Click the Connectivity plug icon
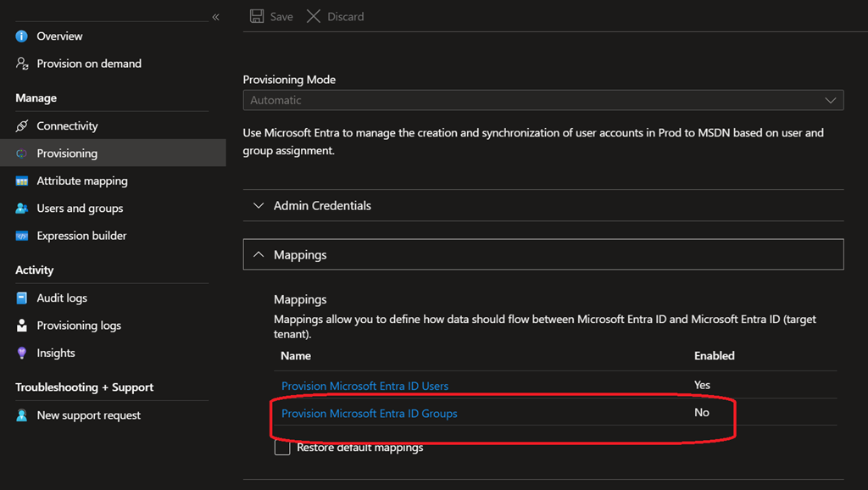This screenshot has height=490, width=868. [22, 126]
